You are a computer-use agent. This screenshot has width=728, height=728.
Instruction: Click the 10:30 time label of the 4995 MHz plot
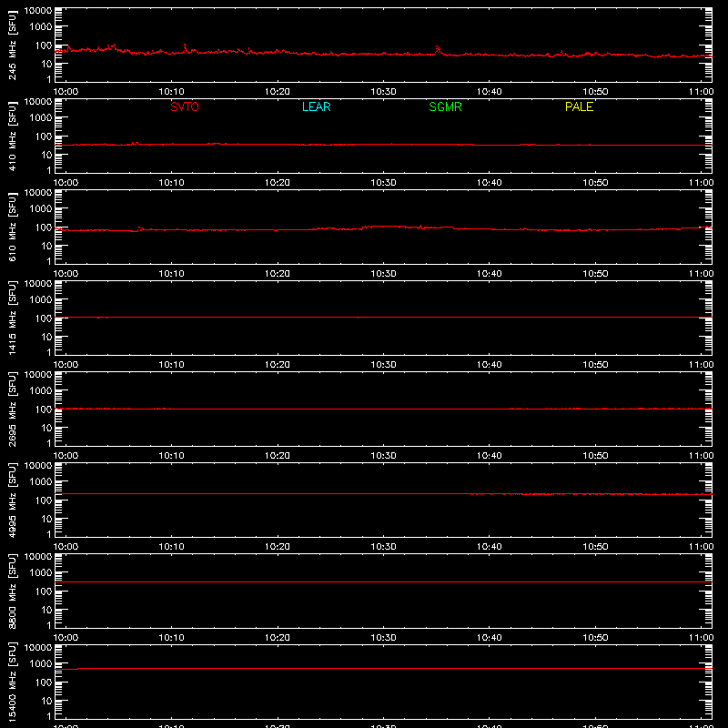click(x=383, y=547)
